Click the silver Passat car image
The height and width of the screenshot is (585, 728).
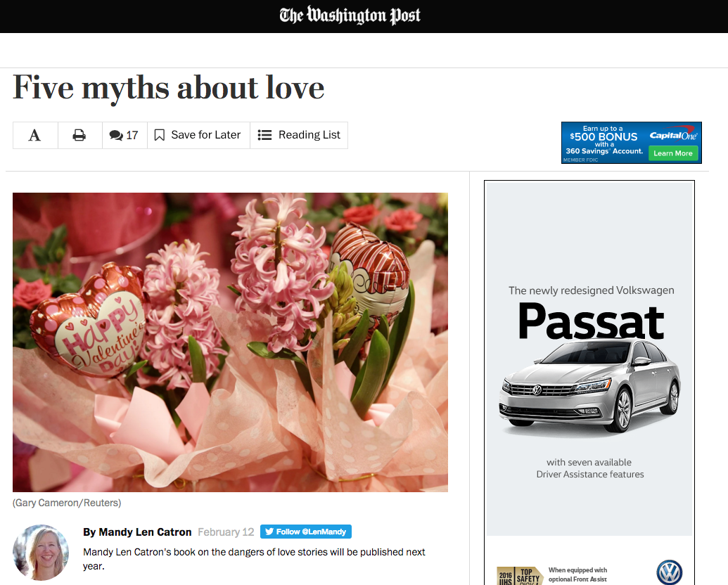tap(589, 387)
